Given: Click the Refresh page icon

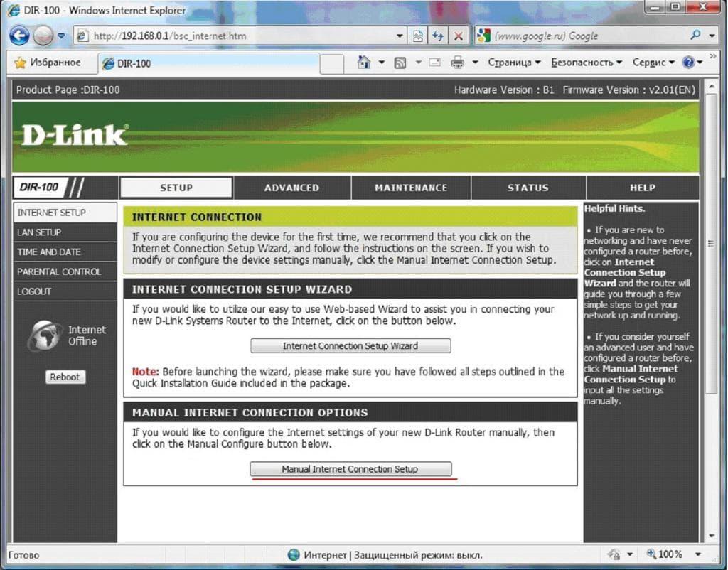Looking at the screenshot, I should (x=438, y=36).
